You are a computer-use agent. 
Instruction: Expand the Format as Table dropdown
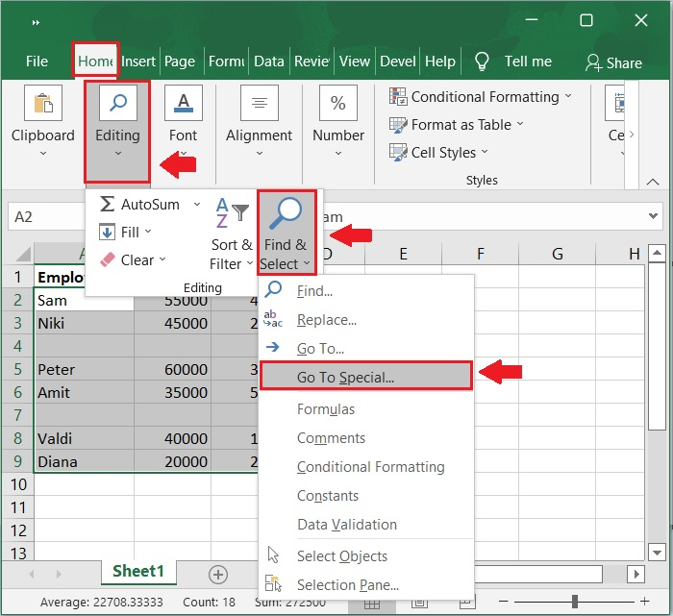click(x=520, y=124)
